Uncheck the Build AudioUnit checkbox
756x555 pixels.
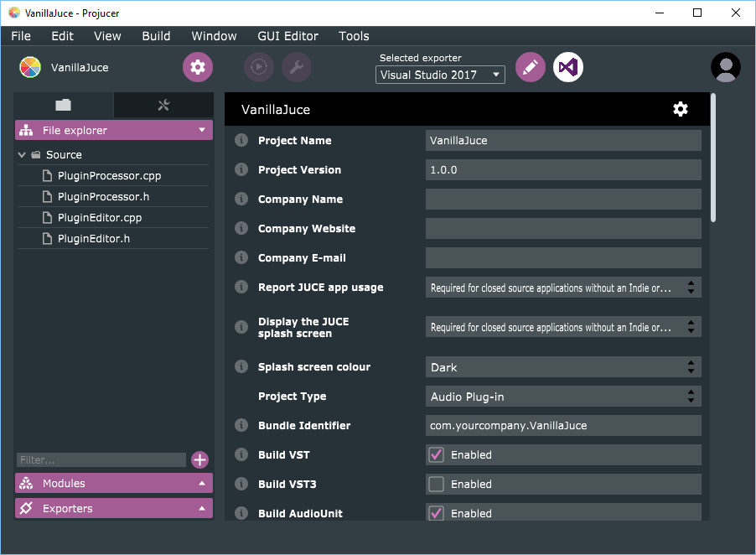point(436,513)
